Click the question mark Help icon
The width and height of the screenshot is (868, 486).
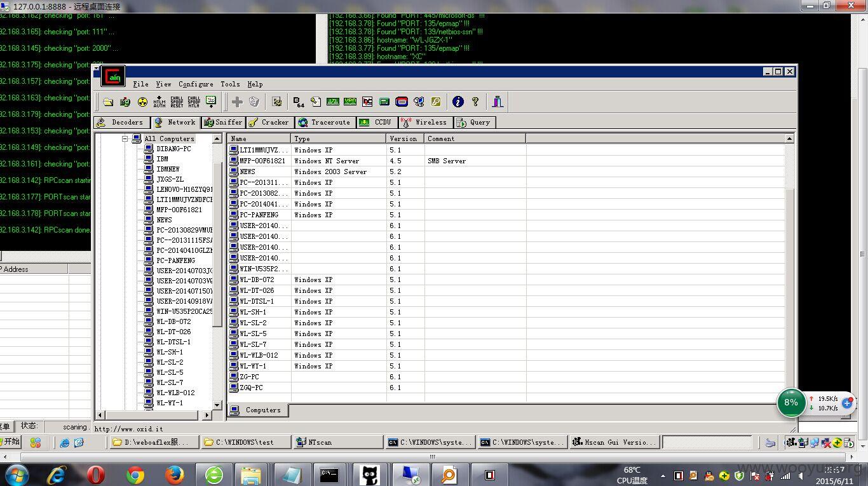click(x=475, y=102)
